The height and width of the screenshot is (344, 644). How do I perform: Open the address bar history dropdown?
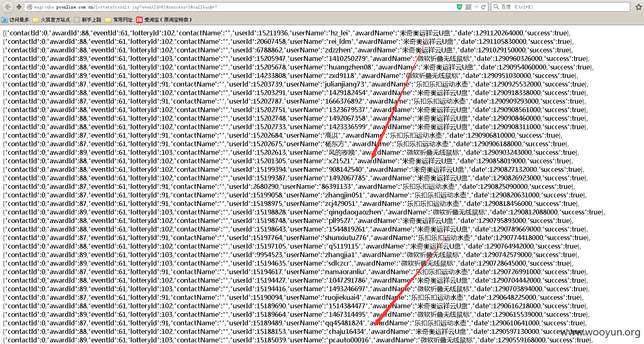[476, 7]
